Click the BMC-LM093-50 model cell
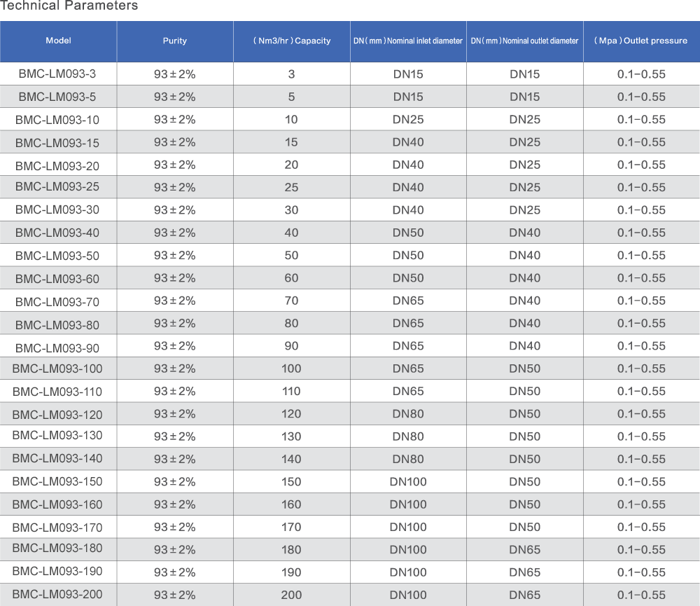Viewport: 700px width, 606px height. pyautogui.click(x=58, y=256)
